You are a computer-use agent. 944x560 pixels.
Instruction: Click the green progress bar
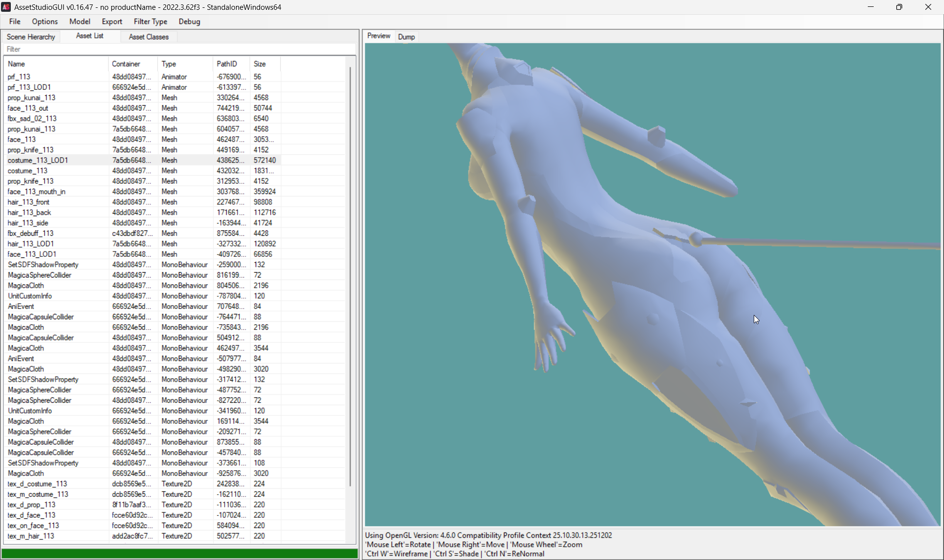[x=179, y=554]
